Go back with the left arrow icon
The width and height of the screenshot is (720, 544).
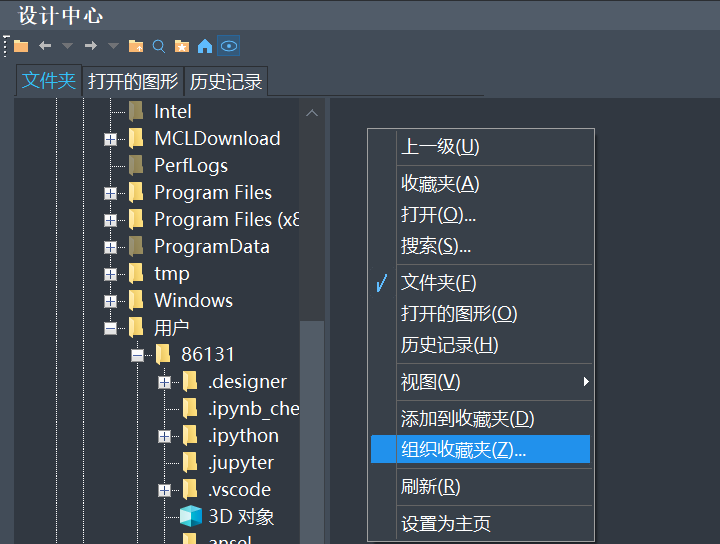(x=45, y=46)
